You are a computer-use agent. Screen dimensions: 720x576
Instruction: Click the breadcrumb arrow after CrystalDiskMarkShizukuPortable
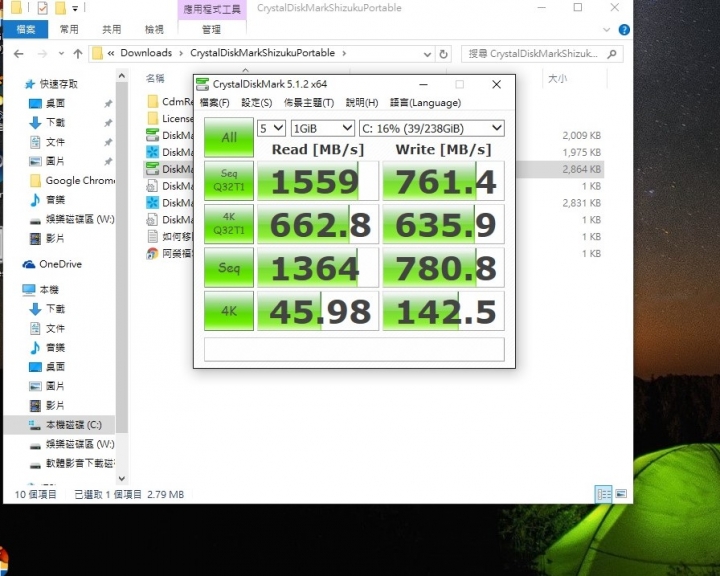(344, 53)
